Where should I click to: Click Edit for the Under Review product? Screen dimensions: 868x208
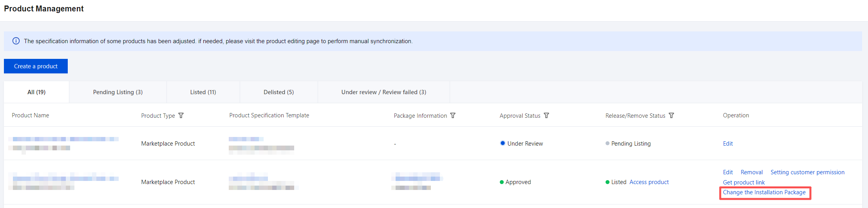(x=728, y=144)
